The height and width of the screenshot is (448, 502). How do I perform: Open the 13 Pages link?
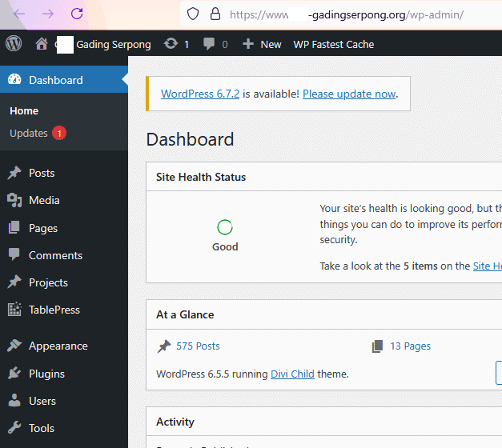(410, 346)
